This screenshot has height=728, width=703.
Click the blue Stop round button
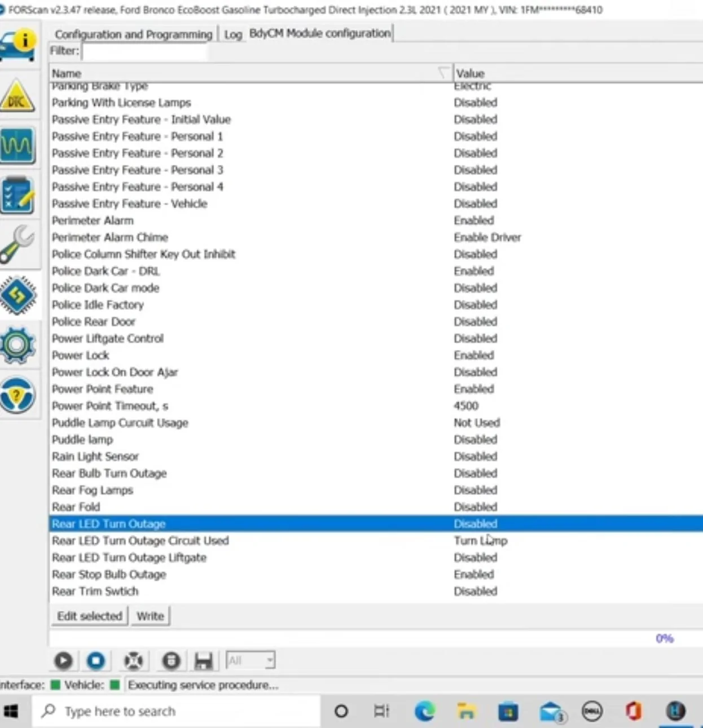click(x=96, y=660)
